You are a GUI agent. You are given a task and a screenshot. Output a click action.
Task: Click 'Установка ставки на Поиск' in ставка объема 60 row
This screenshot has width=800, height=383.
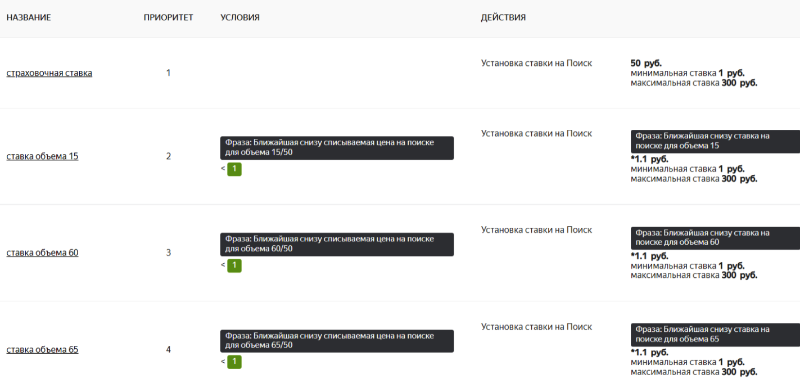point(537,230)
